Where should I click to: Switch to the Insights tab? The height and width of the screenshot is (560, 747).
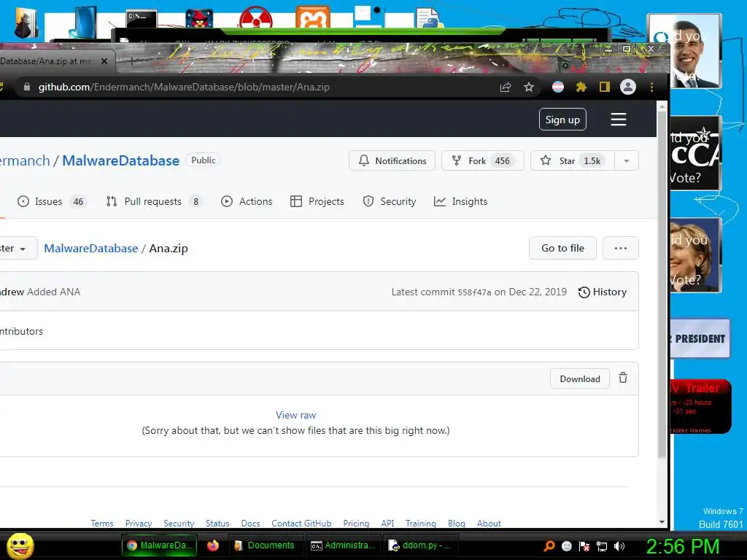point(461,201)
